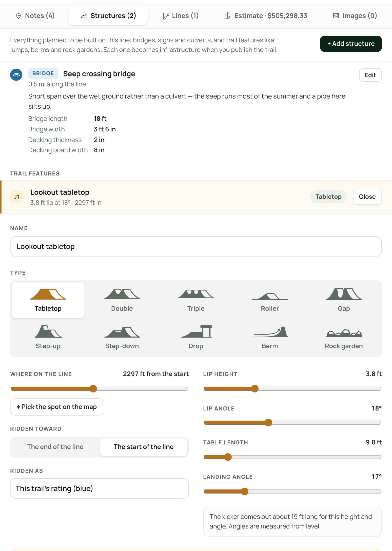392x551 pixels.
Task: Click the branch icon on Lines tab
Action: (x=166, y=16)
